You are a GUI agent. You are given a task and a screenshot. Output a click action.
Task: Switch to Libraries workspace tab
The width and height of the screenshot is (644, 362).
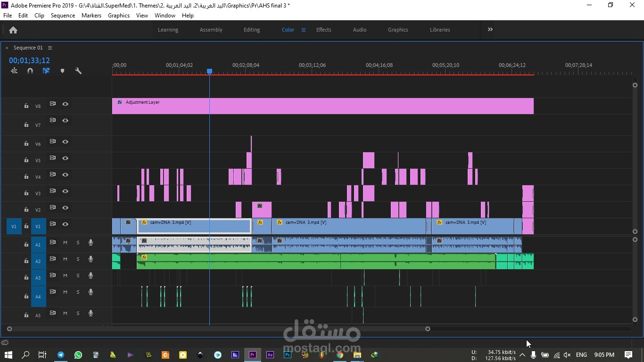(x=440, y=30)
